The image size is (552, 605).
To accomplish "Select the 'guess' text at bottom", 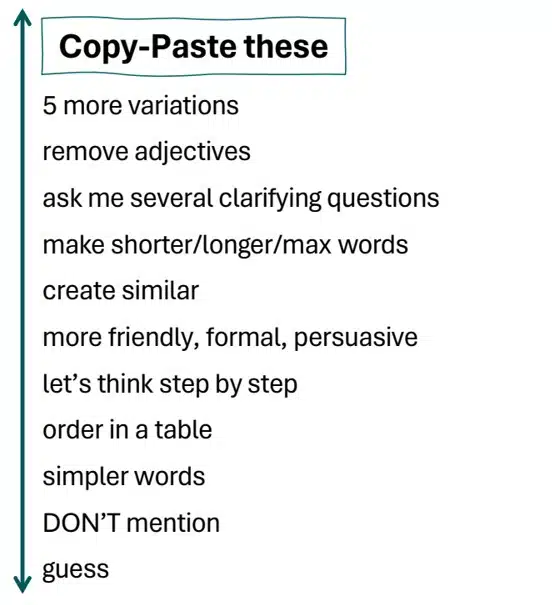I will point(76,570).
